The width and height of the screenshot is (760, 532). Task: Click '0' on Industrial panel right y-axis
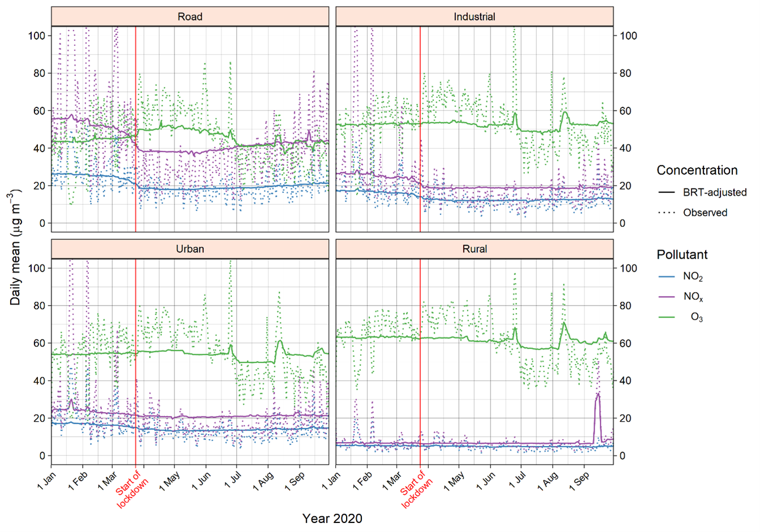point(623,224)
